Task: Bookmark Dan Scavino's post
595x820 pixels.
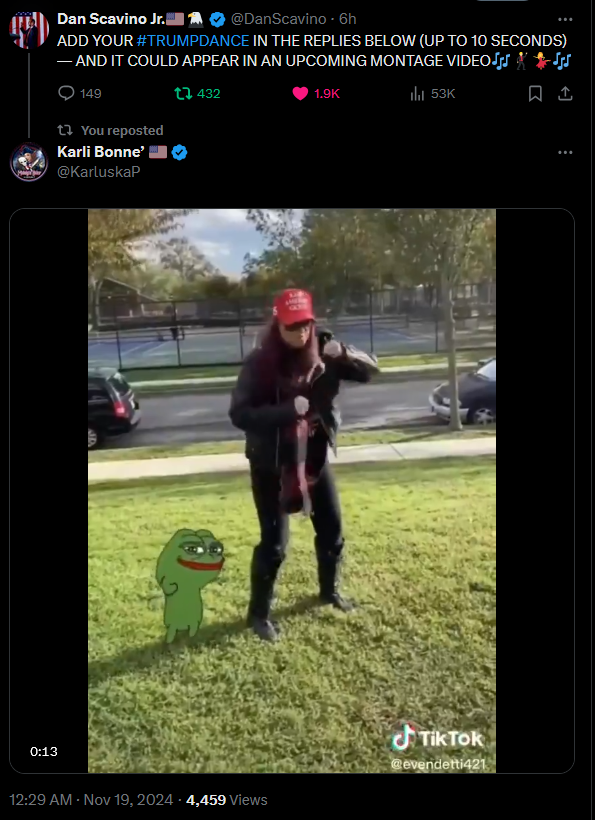Action: coord(535,94)
